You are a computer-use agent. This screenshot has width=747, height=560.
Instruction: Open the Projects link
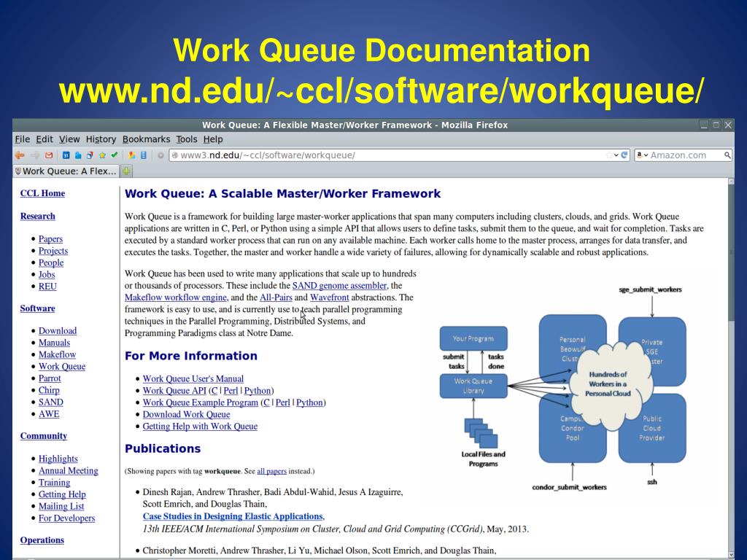[x=53, y=251]
